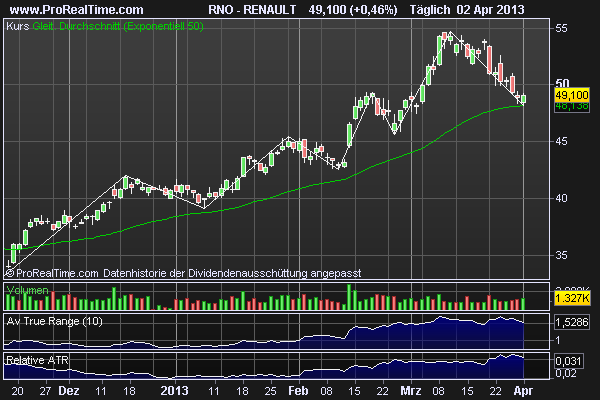Click the Feb month label on time axis
The width and height of the screenshot is (600, 400).
click(298, 391)
